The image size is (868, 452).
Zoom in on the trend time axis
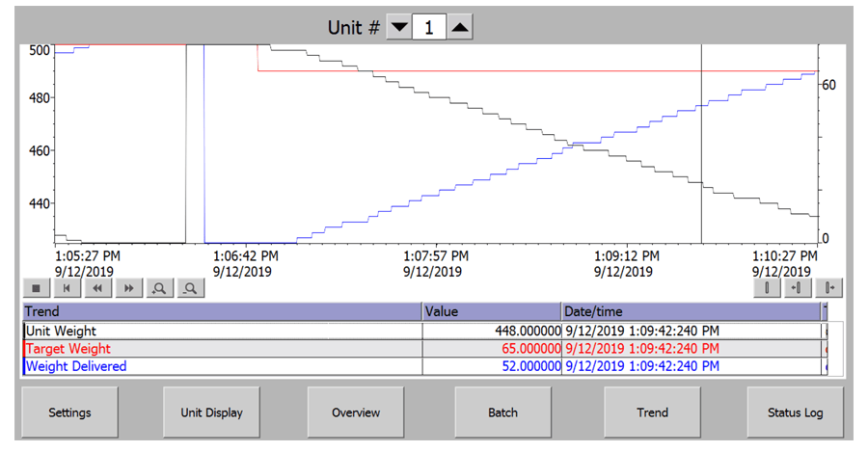[x=159, y=287]
